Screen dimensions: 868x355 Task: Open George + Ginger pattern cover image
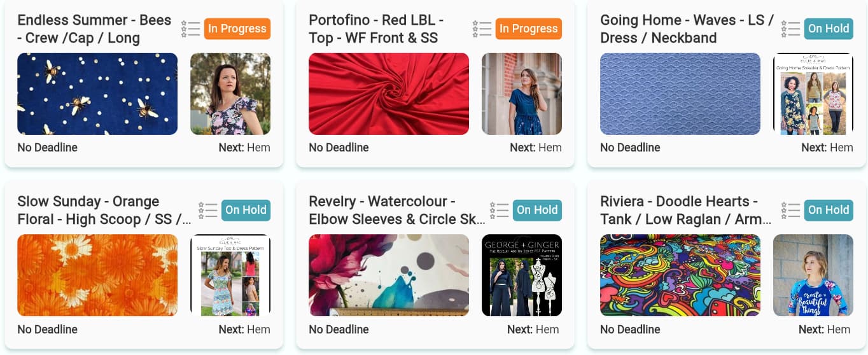[x=522, y=275]
